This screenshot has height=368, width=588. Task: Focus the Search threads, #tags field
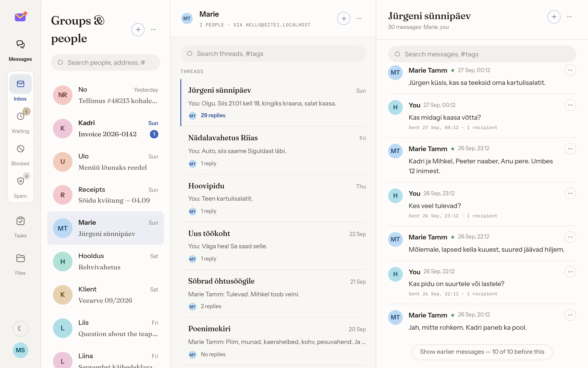click(x=273, y=53)
